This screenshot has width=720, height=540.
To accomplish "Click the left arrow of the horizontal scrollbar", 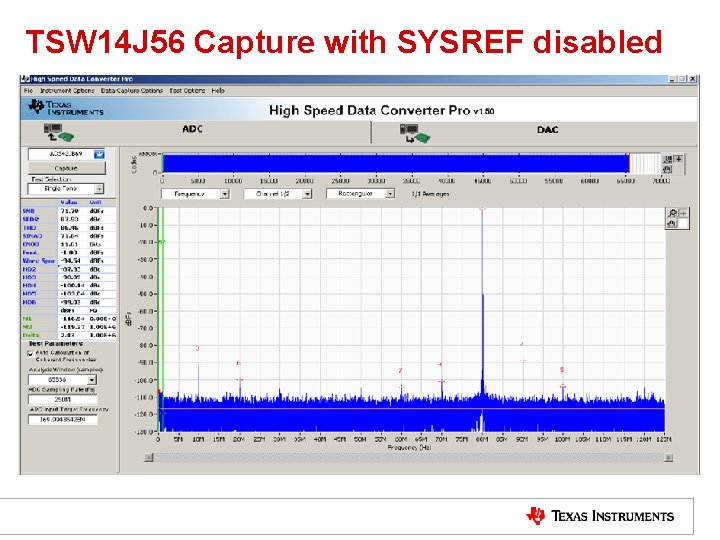I will 148,458.
